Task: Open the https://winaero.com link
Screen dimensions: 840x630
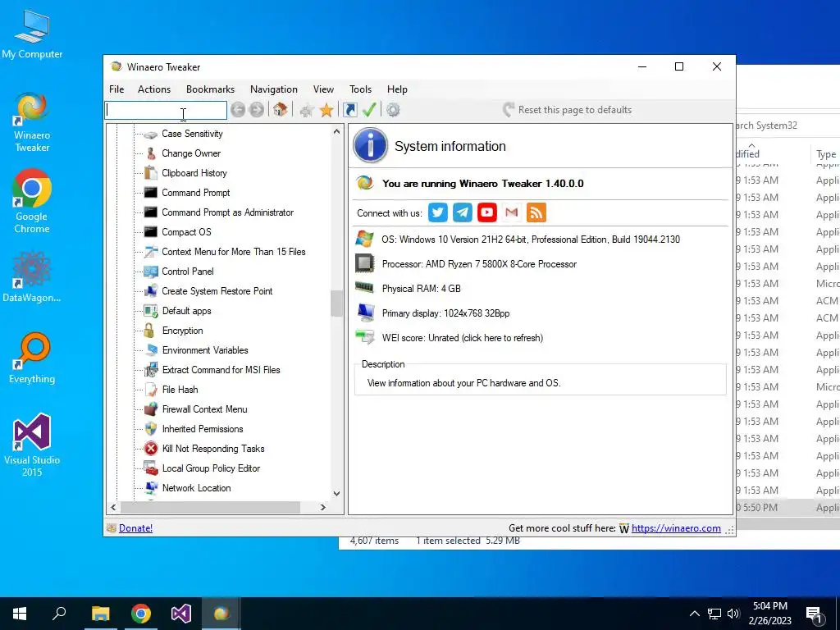Action: pyautogui.click(x=676, y=528)
